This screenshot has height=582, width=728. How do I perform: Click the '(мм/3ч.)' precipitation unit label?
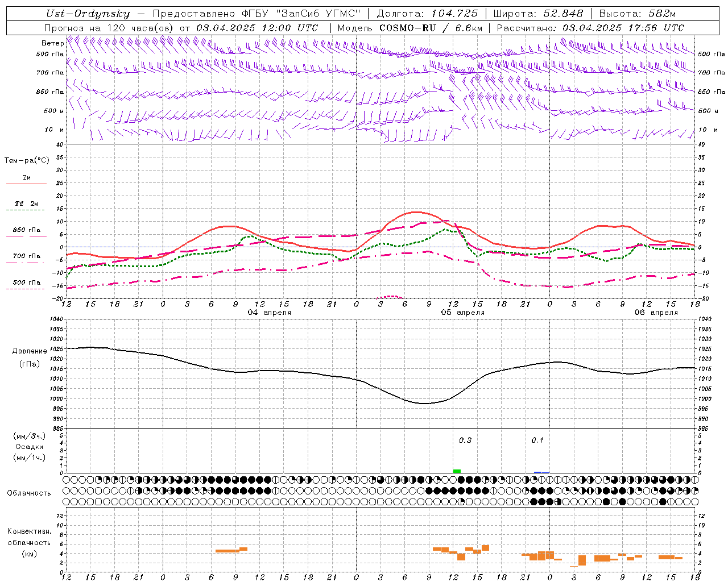pyautogui.click(x=29, y=436)
